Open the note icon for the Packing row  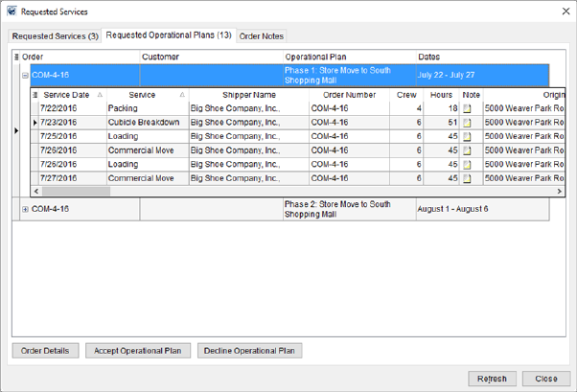(468, 109)
